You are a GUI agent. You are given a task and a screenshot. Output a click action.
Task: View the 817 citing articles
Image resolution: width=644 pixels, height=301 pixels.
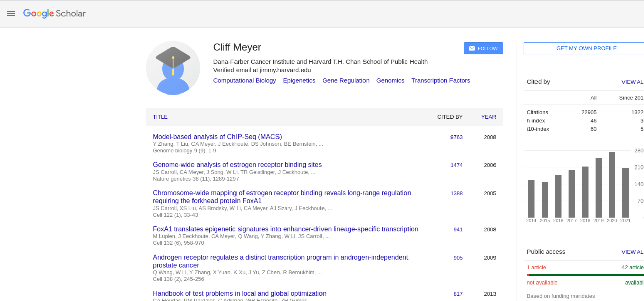458,294
